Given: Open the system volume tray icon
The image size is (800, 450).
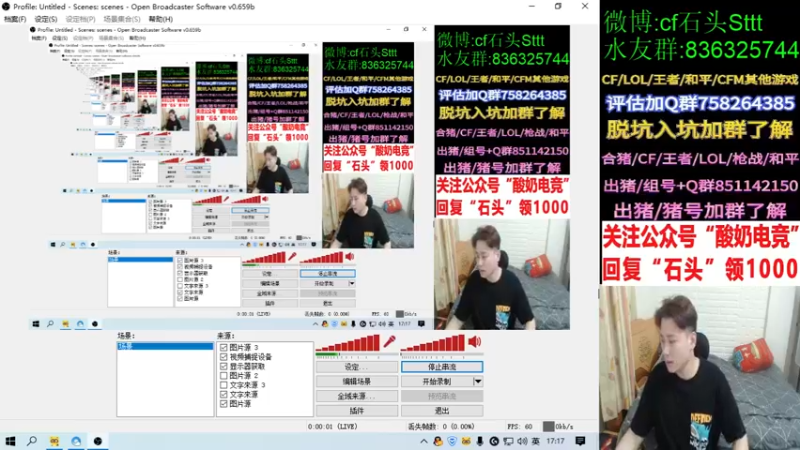Looking at the screenshot, I should pyautogui.click(x=522, y=441).
